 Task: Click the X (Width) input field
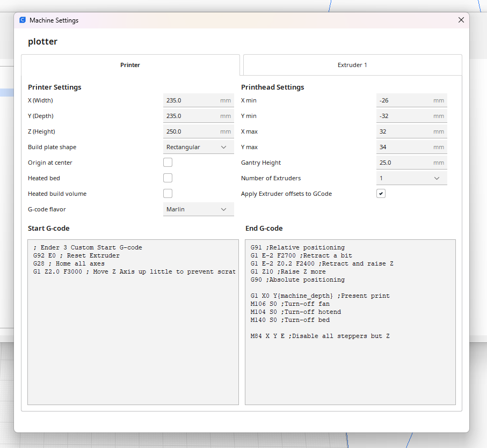click(x=191, y=100)
